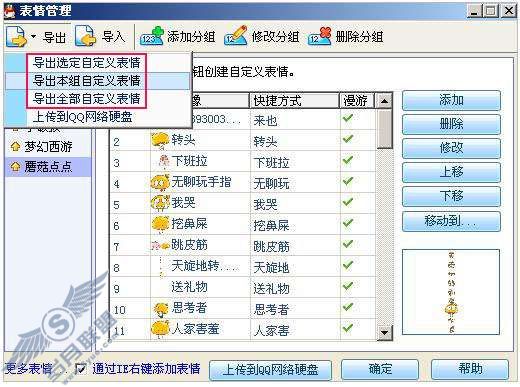Click the 添加 button
The height and width of the screenshot is (387, 520).
pyautogui.click(x=451, y=100)
